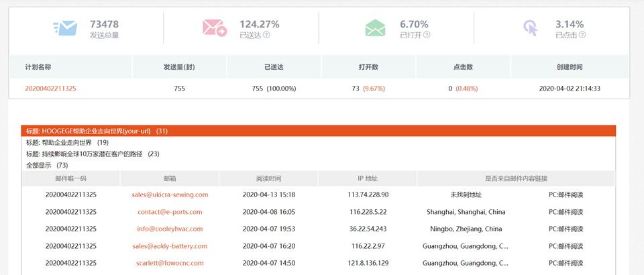This screenshot has width=644, height=275.
Task: Click info@cooleyhvac.com email link
Action: pyautogui.click(x=170, y=229)
